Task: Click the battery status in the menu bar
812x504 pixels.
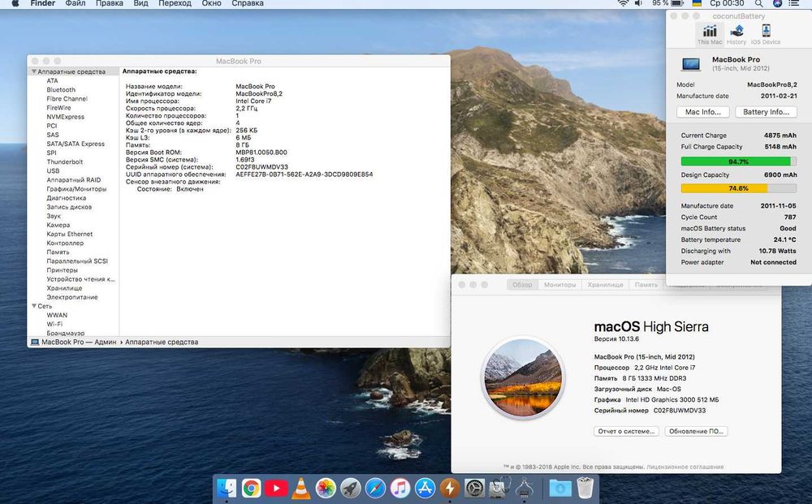Action: click(668, 3)
